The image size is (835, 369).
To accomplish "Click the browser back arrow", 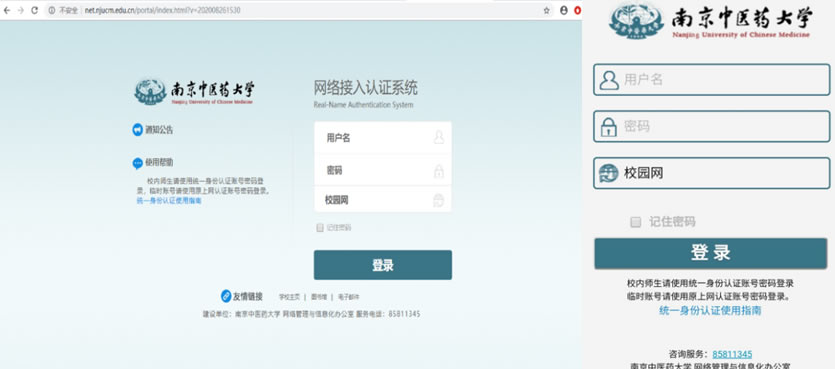I will tap(7, 10).
